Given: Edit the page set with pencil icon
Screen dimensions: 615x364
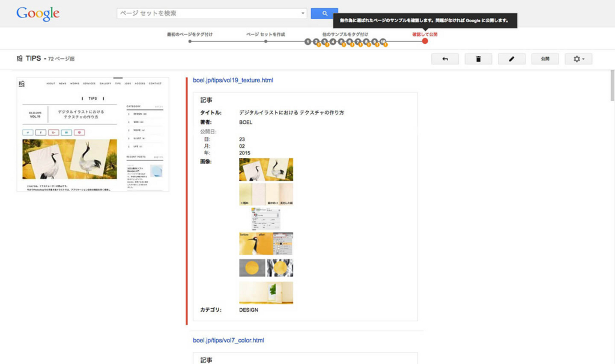Looking at the screenshot, I should [512, 59].
